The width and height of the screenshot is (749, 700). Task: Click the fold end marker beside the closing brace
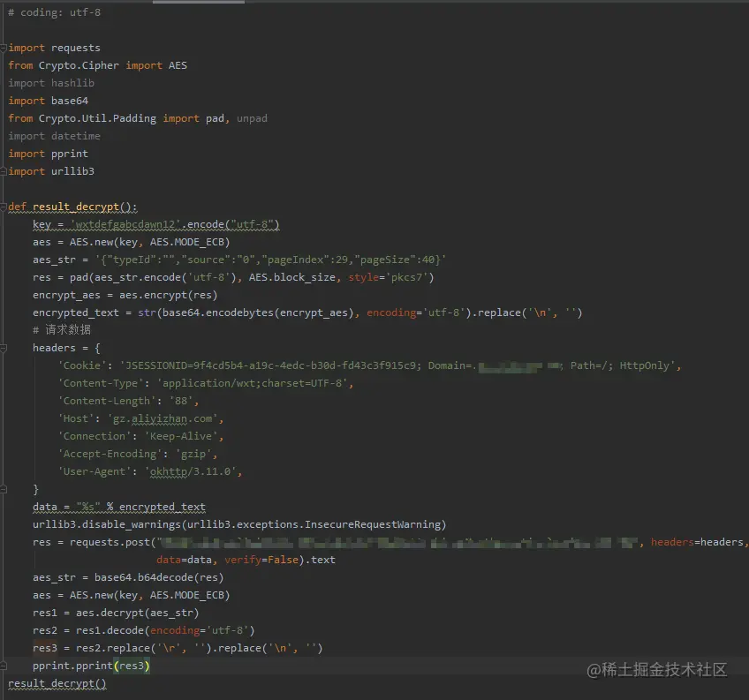click(x=4, y=489)
